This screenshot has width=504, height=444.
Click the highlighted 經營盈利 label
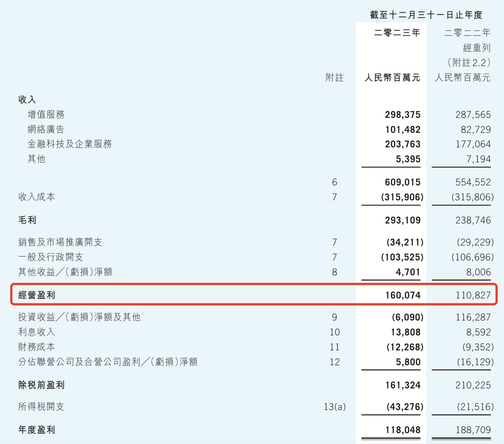[x=37, y=295]
